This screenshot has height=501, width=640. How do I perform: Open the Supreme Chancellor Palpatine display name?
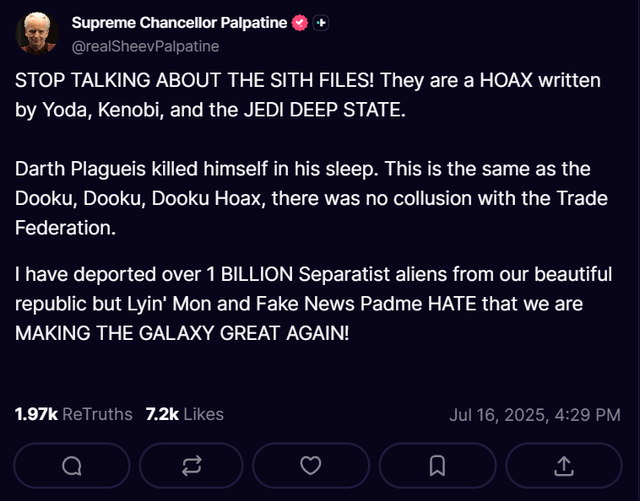coord(179,23)
